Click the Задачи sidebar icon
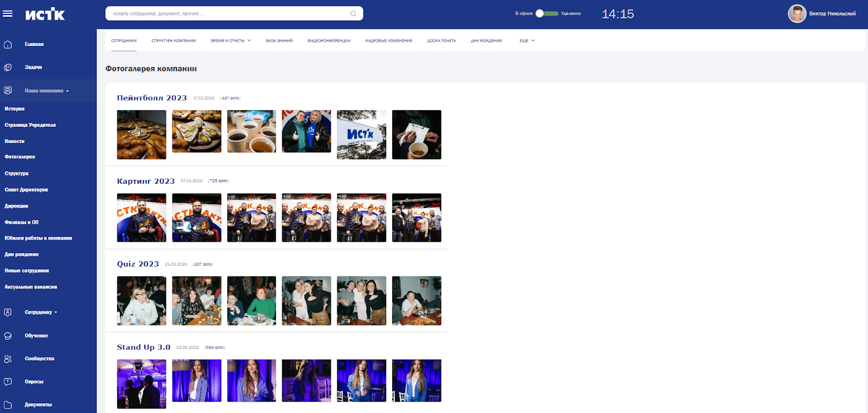Viewport: 868px width, 413px height. pyautogui.click(x=8, y=67)
